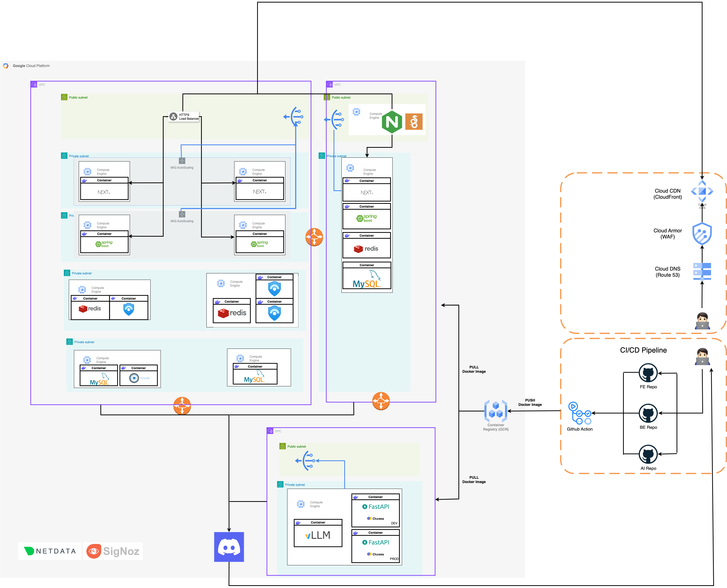Select the FastAPI DEV container
The image size is (727, 588).
[x=375, y=510]
